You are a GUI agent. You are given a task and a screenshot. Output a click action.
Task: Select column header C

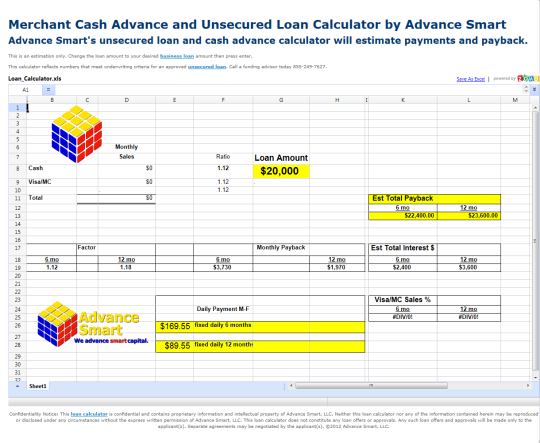pyautogui.click(x=87, y=100)
